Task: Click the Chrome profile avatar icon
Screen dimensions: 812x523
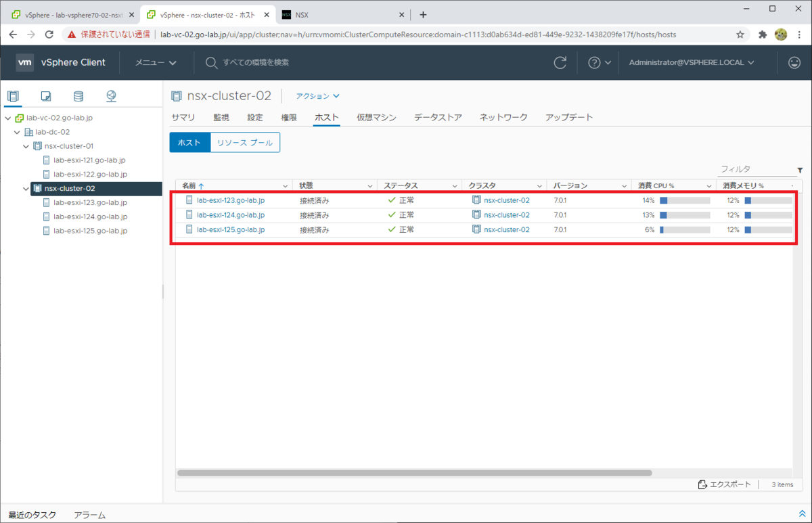Action: tap(781, 34)
